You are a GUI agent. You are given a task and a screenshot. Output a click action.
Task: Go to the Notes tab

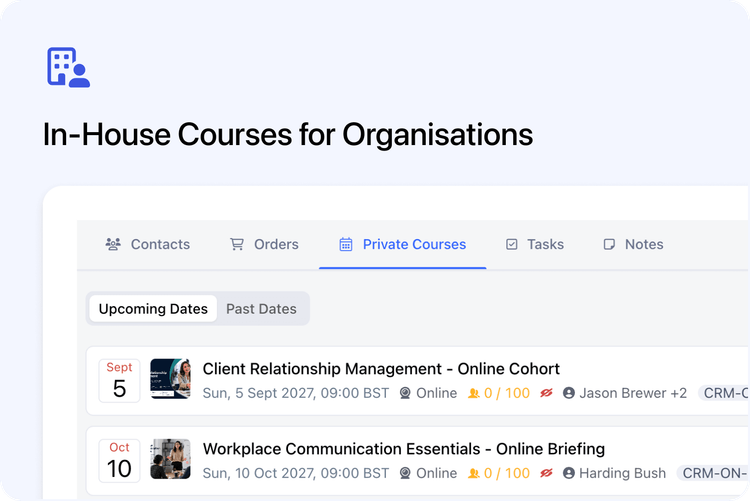(633, 244)
